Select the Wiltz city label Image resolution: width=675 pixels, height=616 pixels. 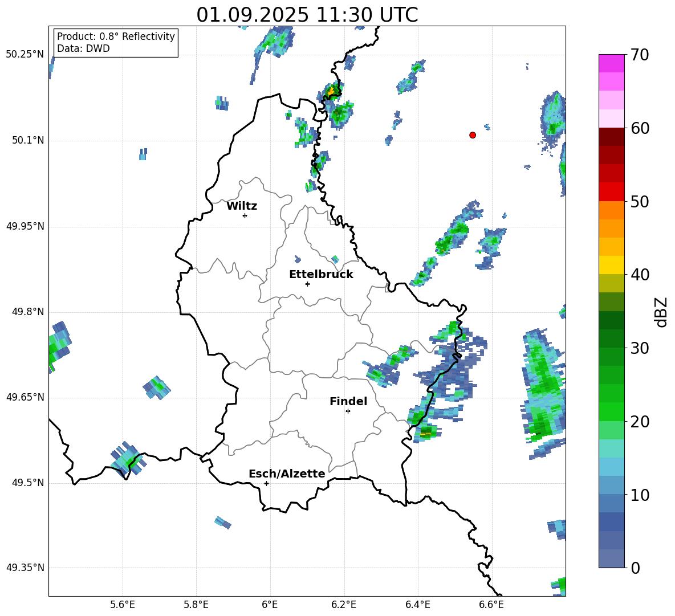tap(242, 206)
